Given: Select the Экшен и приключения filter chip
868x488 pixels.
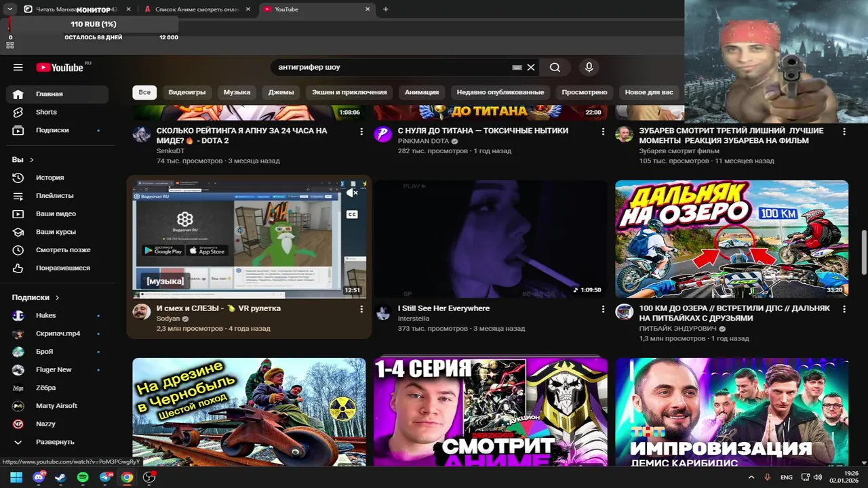Looking at the screenshot, I should coord(349,92).
